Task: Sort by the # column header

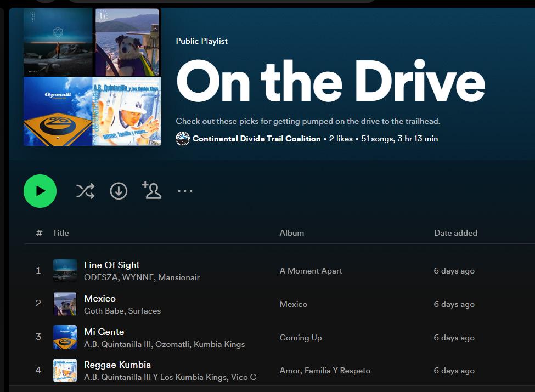Action: coord(39,233)
